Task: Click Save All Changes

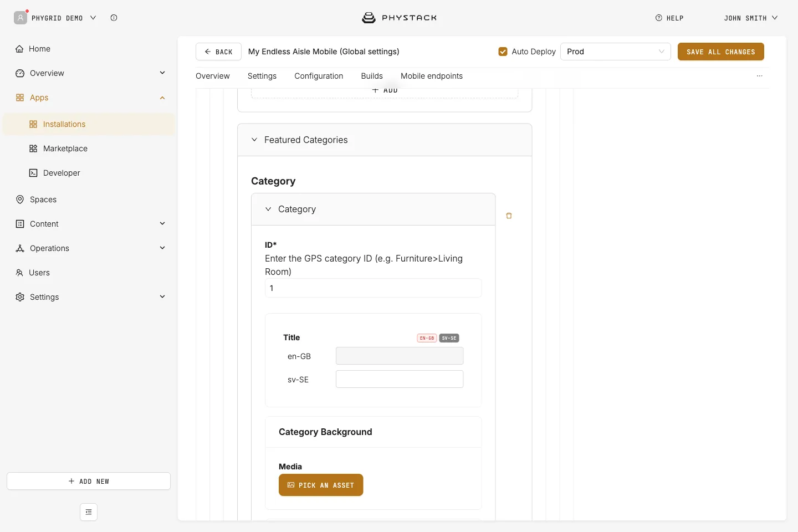Action: tap(721, 52)
